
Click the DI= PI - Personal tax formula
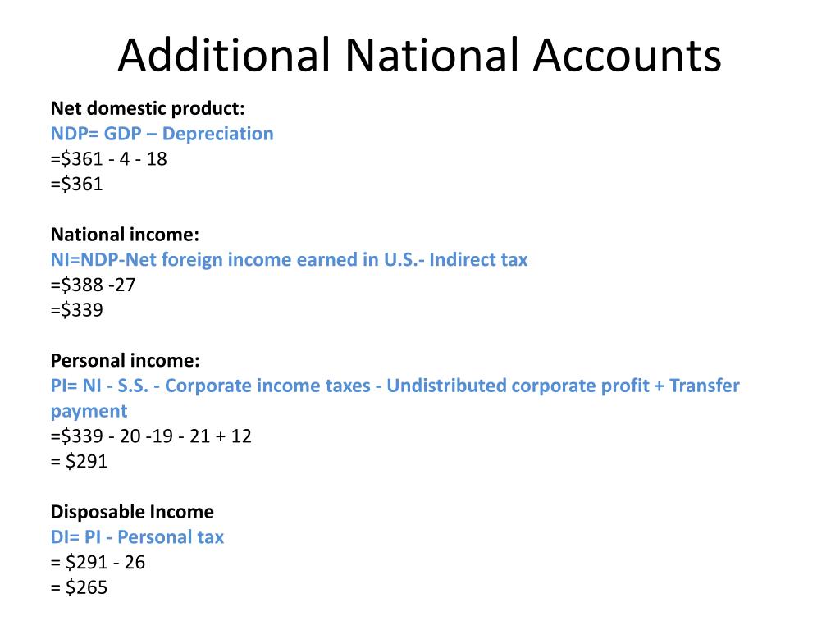click(x=137, y=537)
